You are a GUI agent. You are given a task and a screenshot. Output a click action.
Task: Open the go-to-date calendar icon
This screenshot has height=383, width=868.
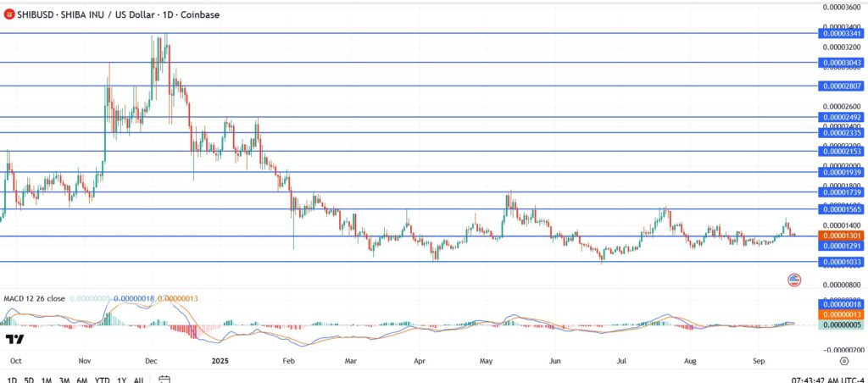[164, 380]
